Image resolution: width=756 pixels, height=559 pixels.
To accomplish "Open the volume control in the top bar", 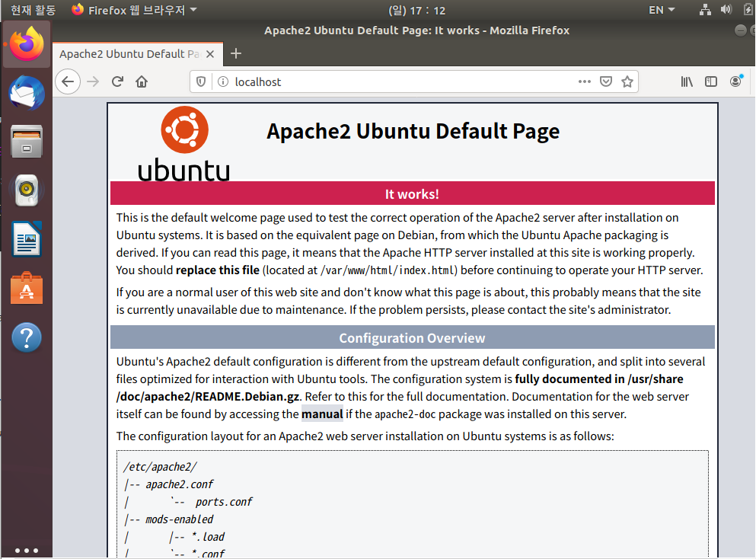I will coord(726,10).
